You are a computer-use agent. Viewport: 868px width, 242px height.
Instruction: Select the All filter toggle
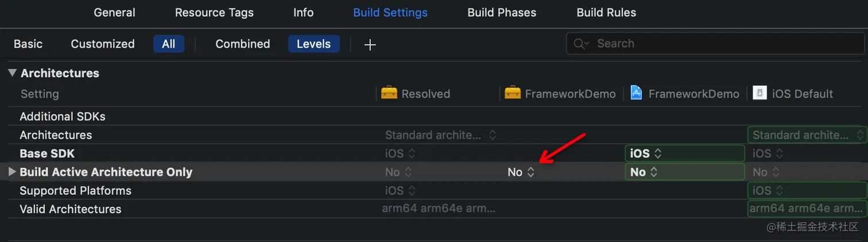coord(168,44)
